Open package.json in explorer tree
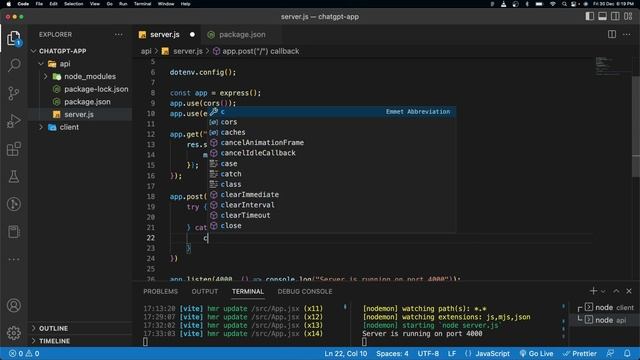Screen dimensions: 640x360 point(87,102)
